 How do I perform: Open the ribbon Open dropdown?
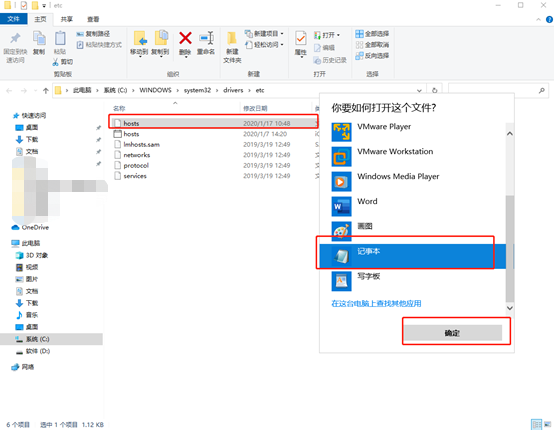[x=327, y=35]
